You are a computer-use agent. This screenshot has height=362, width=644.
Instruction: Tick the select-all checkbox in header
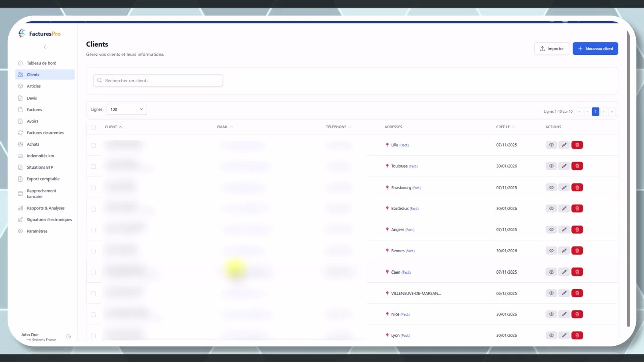pyautogui.click(x=93, y=127)
